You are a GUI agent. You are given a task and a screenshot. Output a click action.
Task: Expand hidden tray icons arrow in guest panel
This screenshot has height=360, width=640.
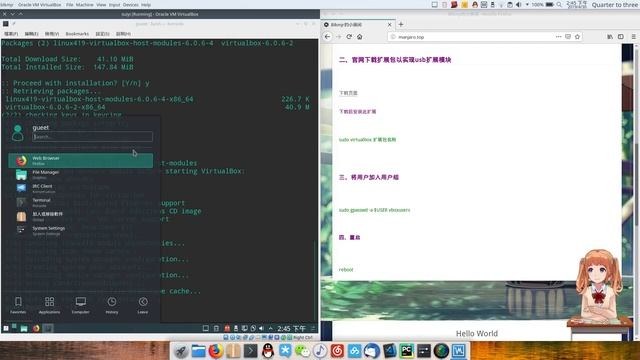click(270, 328)
